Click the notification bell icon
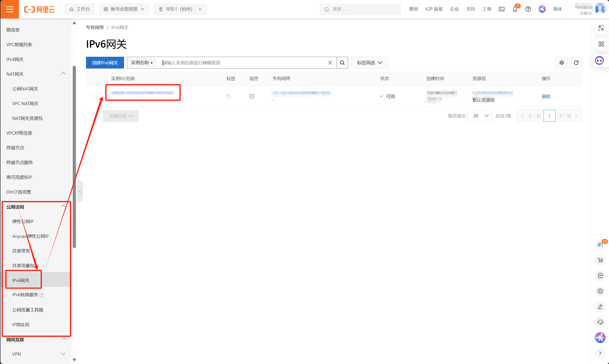Viewport: 609px width, 364px height. tap(515, 9)
